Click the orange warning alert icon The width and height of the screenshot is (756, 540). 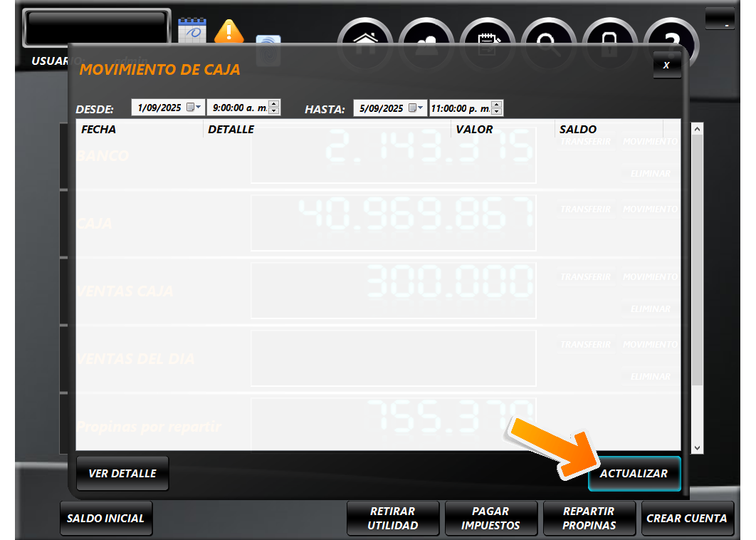[x=229, y=31]
